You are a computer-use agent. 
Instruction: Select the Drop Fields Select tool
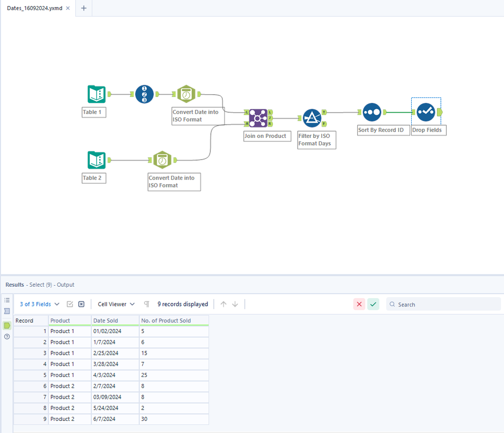click(426, 112)
